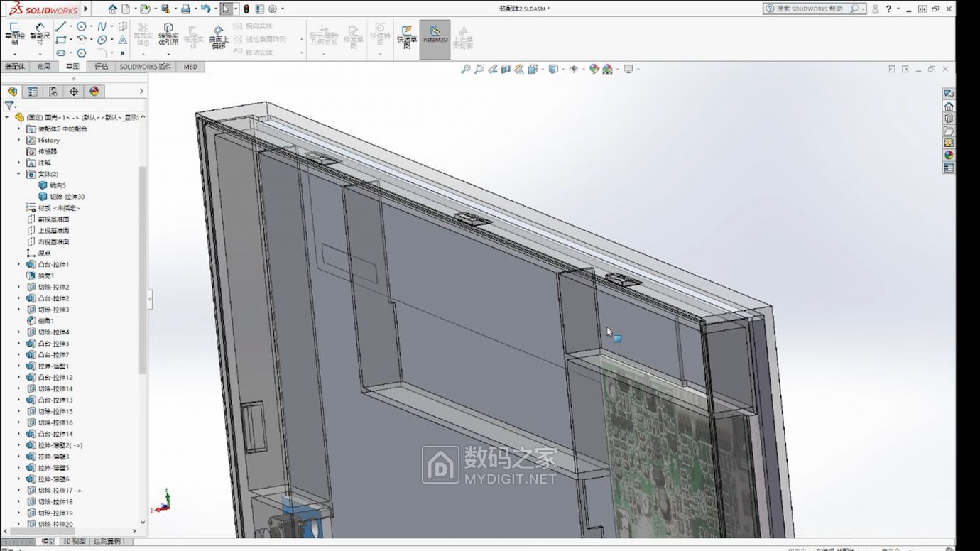
Task: Expand the 拉伸-薄壁1 feature node
Action: pyautogui.click(x=19, y=366)
